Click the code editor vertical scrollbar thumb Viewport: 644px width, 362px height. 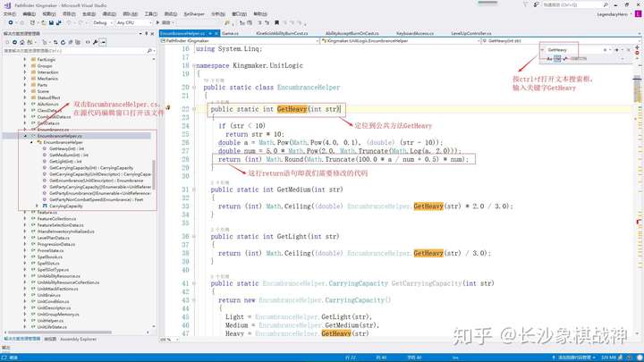(x=637, y=88)
